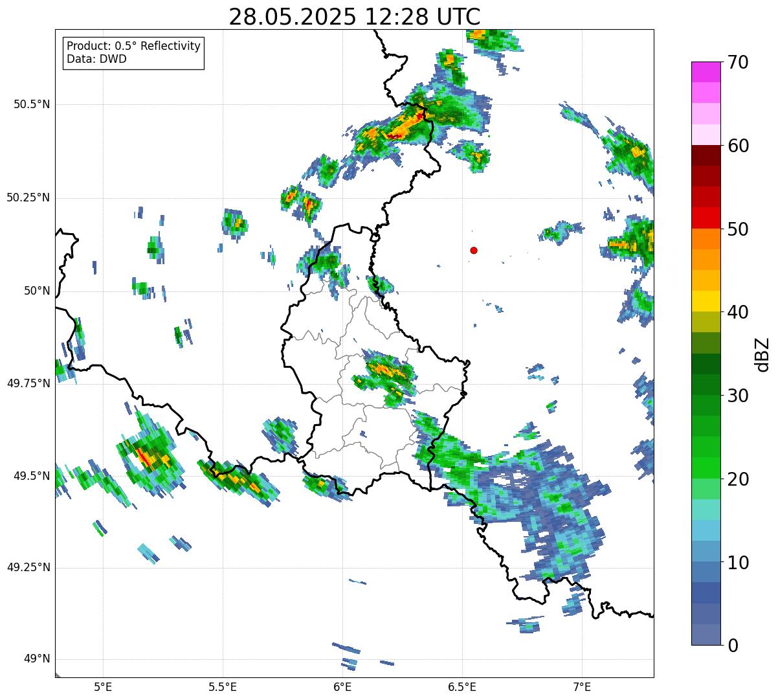Click the bright green colorbar segment at 20
Image resolution: width=778 pixels, height=700 pixels.
click(706, 468)
